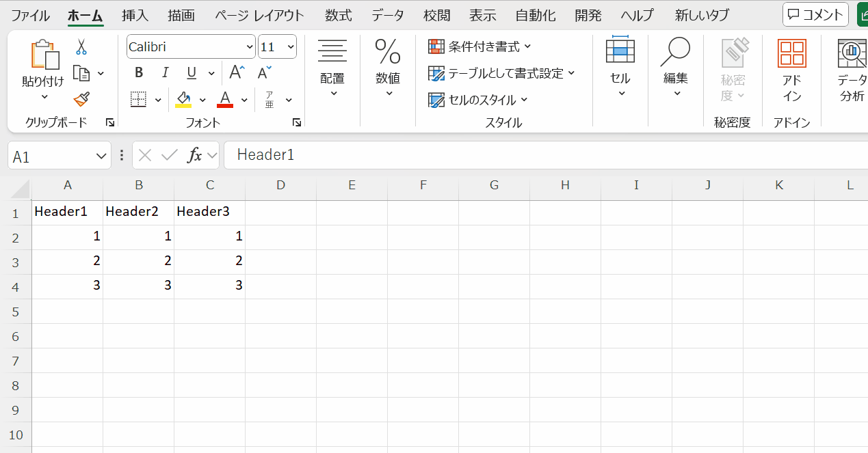Open the font size 11 dropdown
868x453 pixels.
click(291, 47)
